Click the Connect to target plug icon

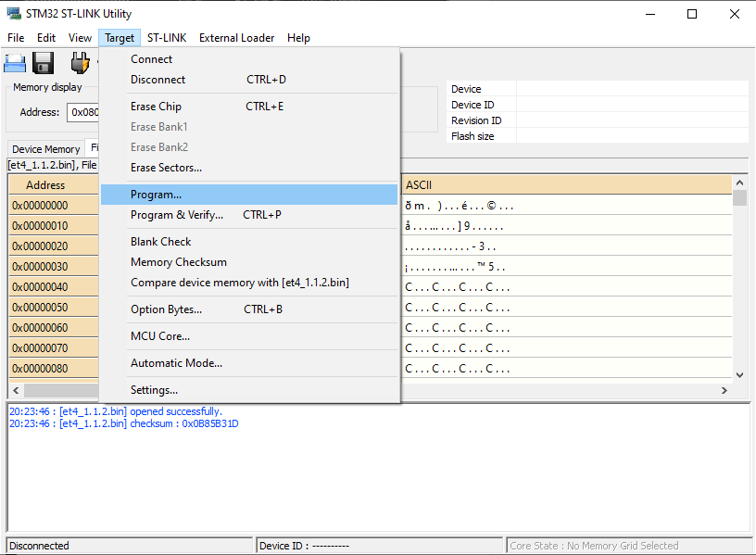click(x=80, y=63)
